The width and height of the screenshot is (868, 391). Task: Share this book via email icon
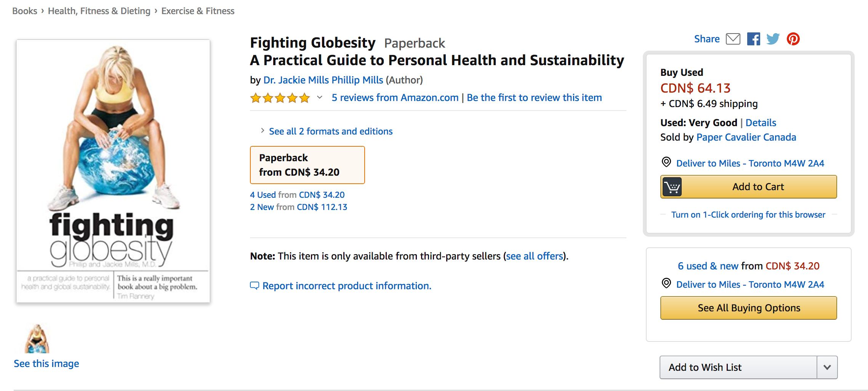point(733,39)
